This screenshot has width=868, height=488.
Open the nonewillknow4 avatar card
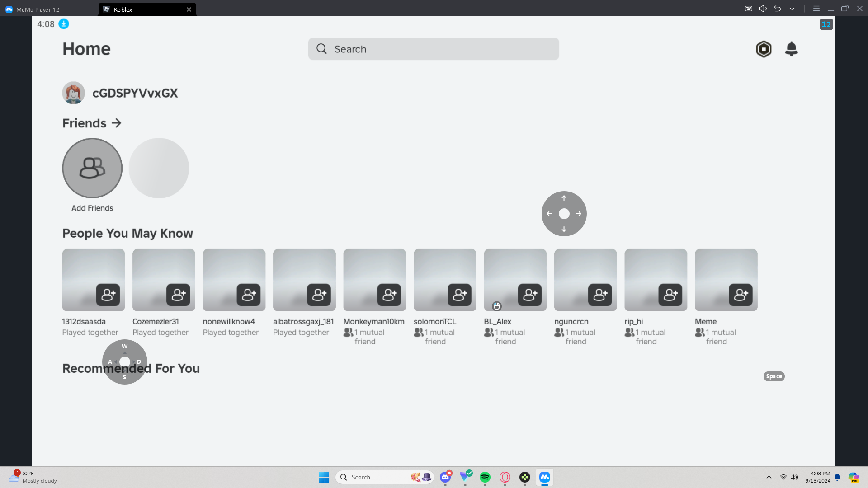234,280
